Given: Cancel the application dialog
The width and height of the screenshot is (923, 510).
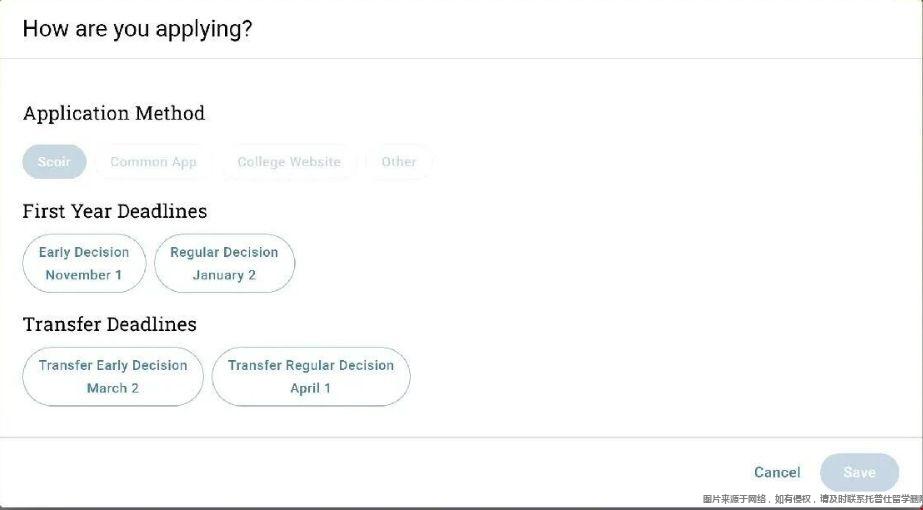Looking at the screenshot, I should click(777, 472).
